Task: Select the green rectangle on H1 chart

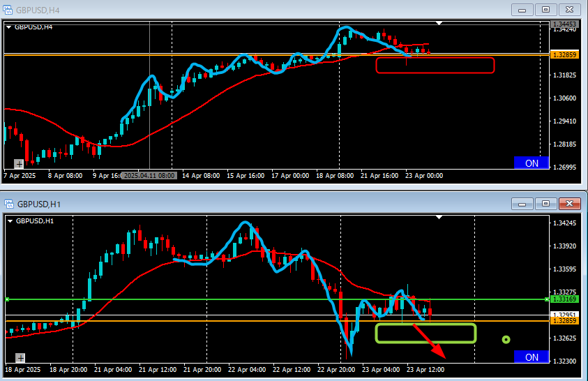Action: [x=425, y=333]
